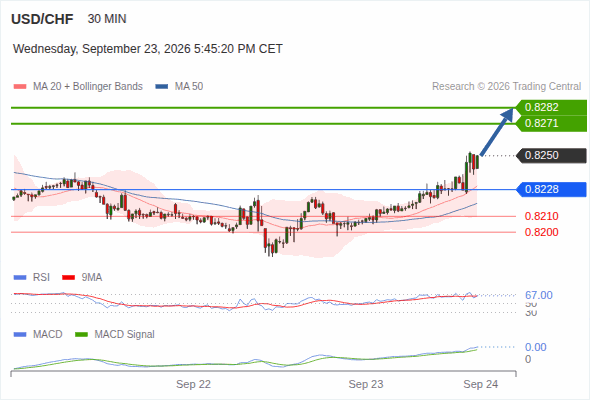Screen dimensions: 590x400
Task: Click the RSI 67.00 value label
Action: click(539, 295)
